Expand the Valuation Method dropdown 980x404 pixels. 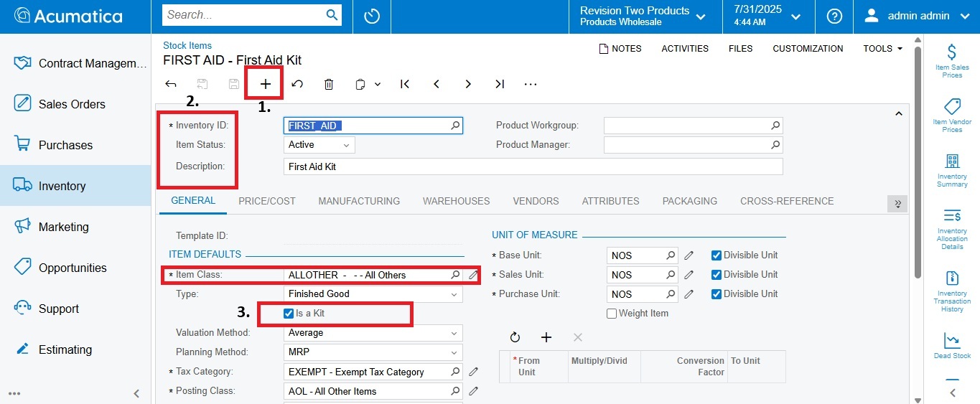click(x=373, y=333)
